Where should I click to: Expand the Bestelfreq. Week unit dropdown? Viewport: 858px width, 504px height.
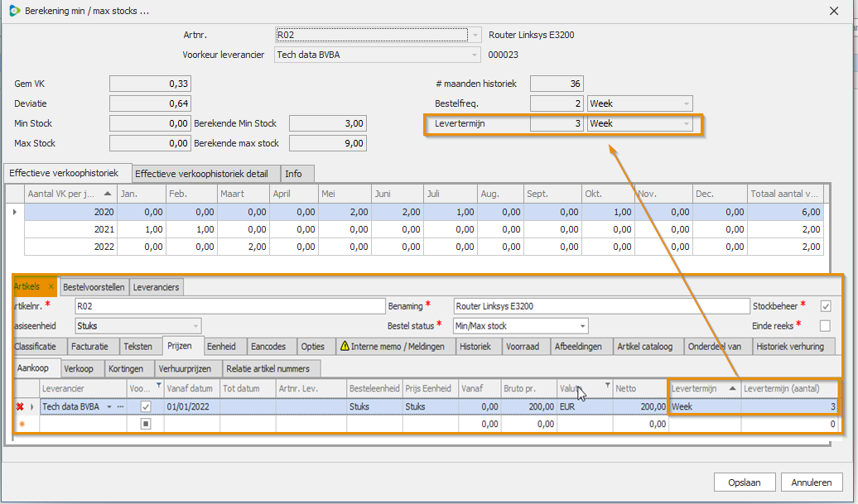pos(687,104)
